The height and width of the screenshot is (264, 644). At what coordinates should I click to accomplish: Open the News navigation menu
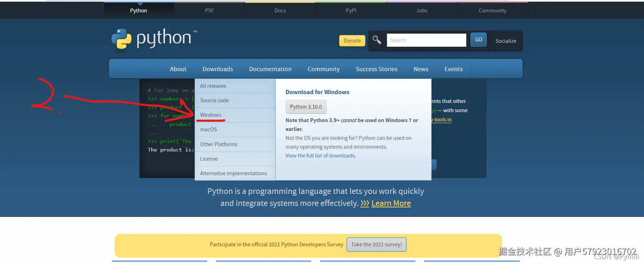pyautogui.click(x=421, y=69)
